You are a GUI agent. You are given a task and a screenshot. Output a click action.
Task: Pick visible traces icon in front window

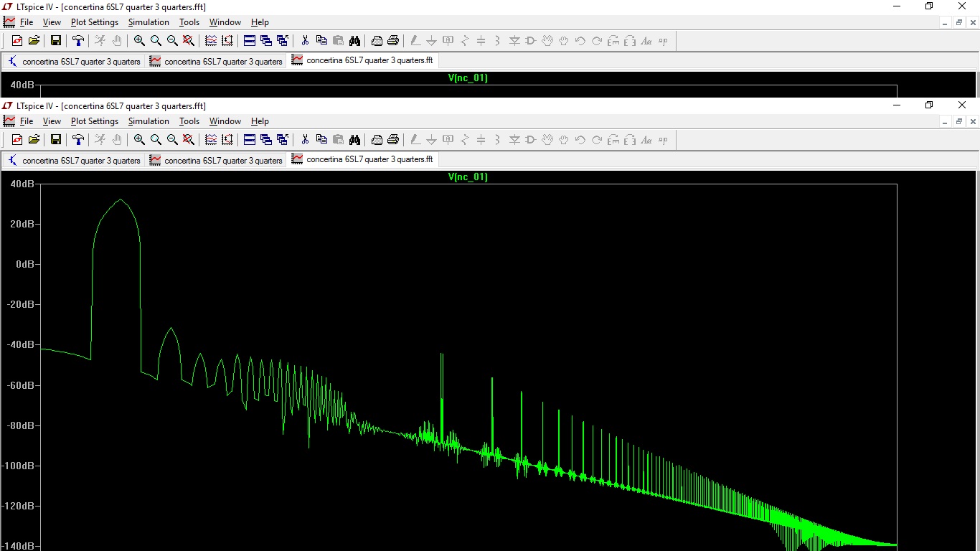(x=211, y=140)
